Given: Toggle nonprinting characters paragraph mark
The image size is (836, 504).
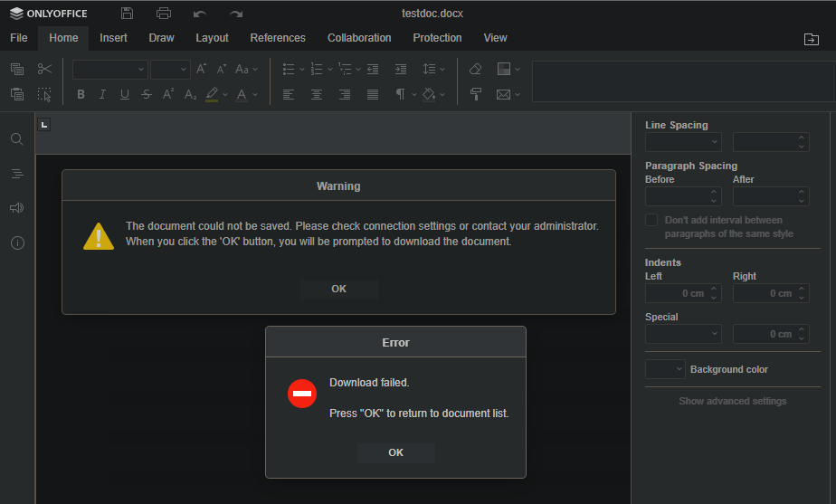Looking at the screenshot, I should 400,94.
